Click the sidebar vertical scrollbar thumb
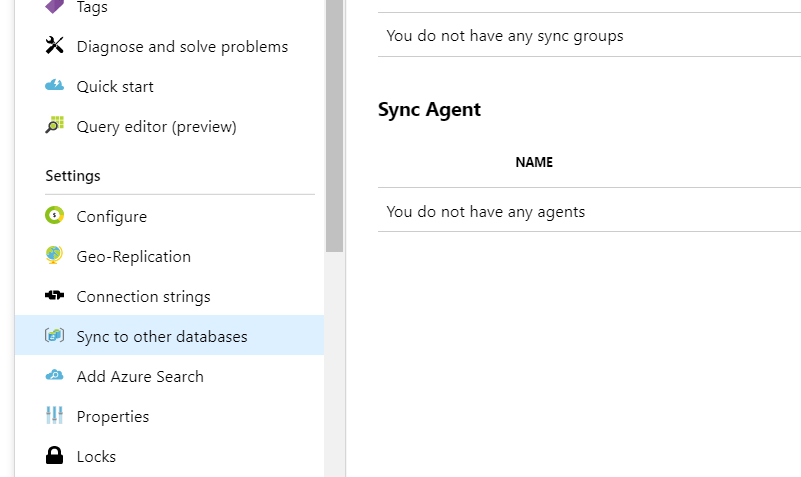Screen dimensions: 801x477 [334, 126]
